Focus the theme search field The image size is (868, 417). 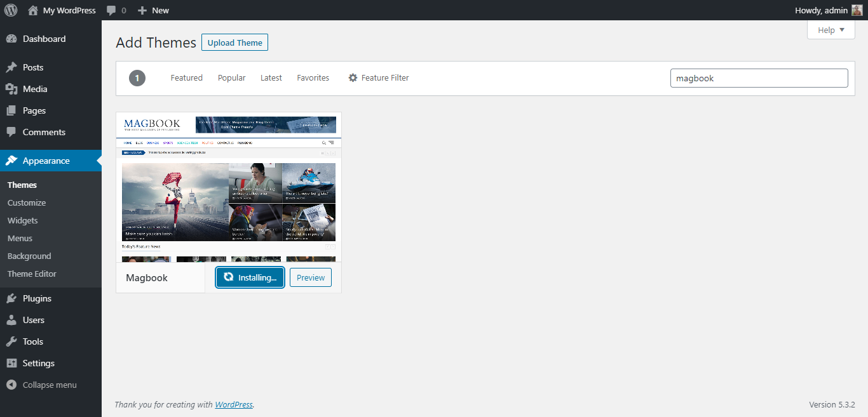point(759,78)
